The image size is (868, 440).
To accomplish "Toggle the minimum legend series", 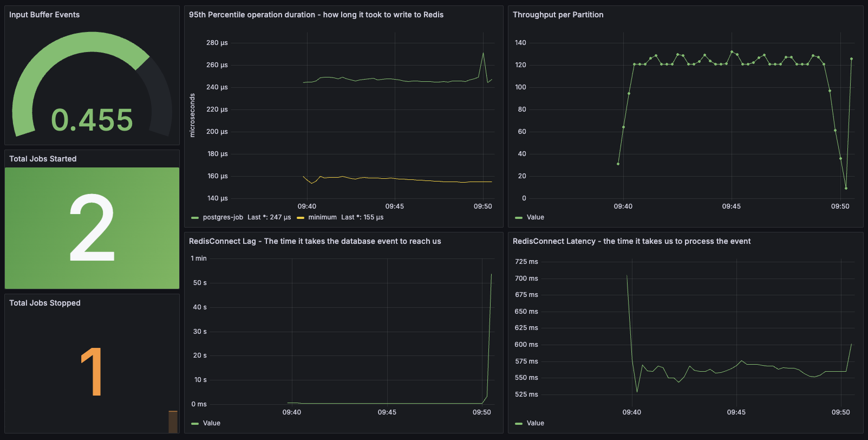I will (323, 217).
